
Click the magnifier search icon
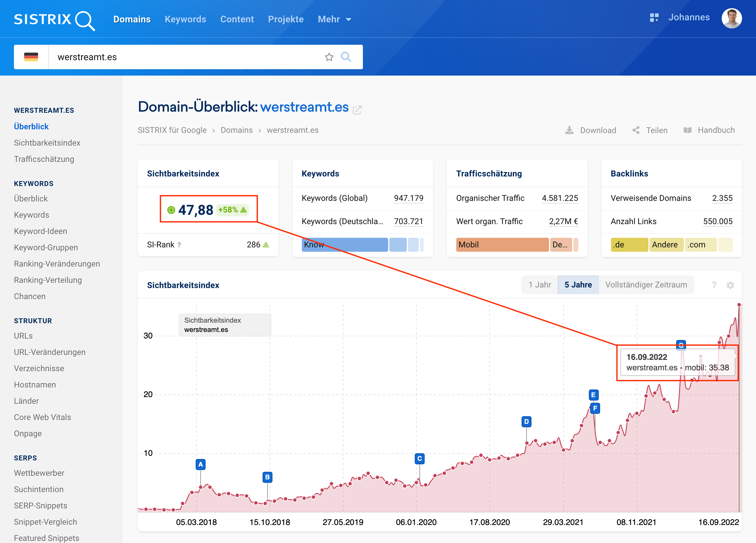point(346,57)
